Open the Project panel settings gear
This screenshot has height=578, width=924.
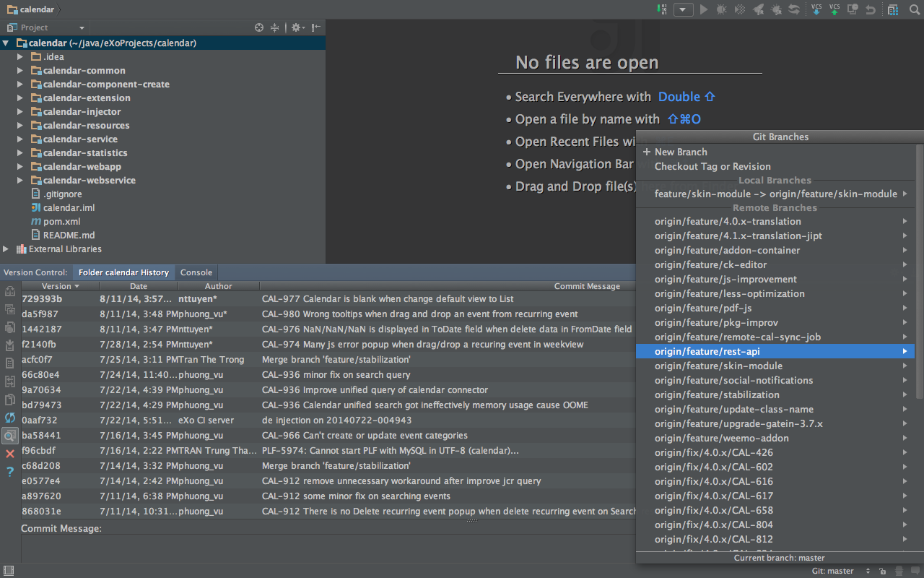click(x=297, y=27)
